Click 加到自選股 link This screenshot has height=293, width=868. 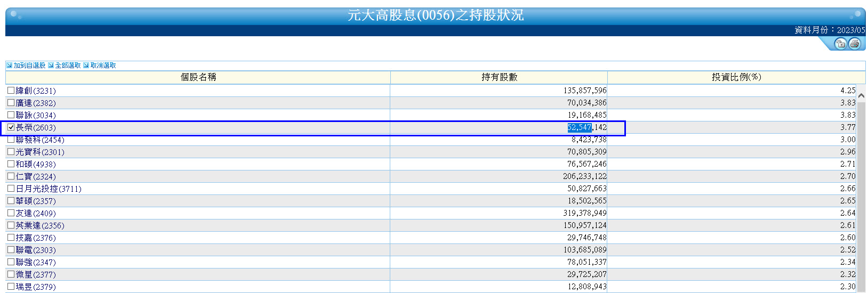pos(29,66)
